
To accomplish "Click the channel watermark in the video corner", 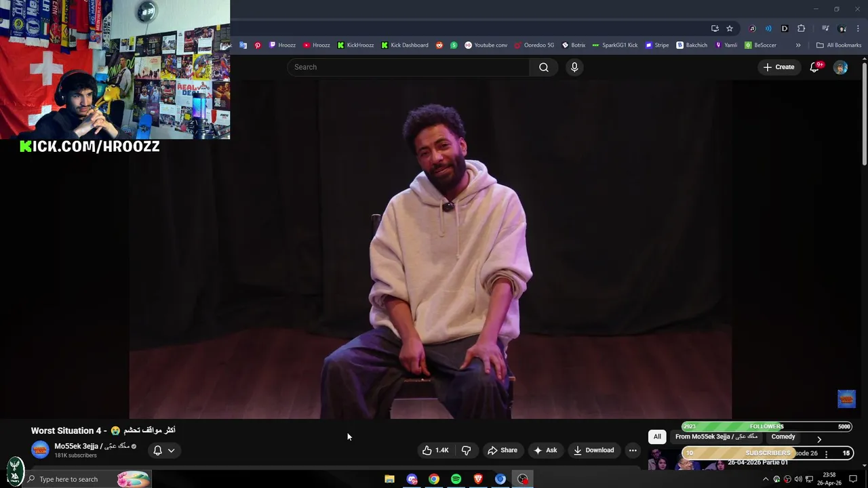I will click(846, 399).
